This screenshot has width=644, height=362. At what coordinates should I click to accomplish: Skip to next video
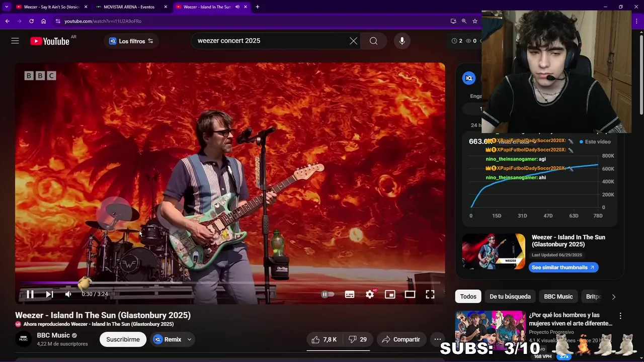[x=49, y=294]
